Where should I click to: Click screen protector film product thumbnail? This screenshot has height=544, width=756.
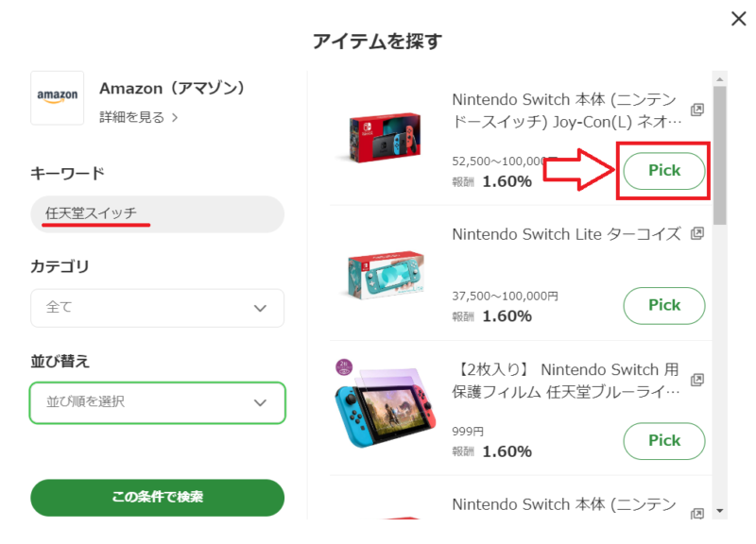click(x=385, y=404)
